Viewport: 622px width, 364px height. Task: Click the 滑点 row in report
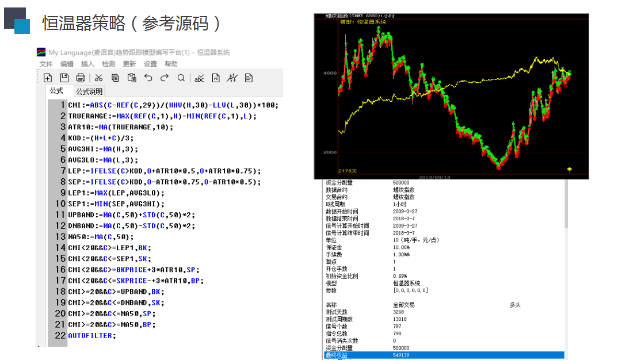tap(361, 262)
